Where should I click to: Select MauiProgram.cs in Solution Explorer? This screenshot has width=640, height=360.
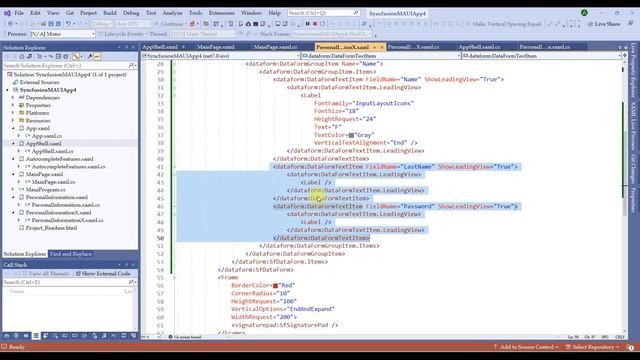point(45,190)
